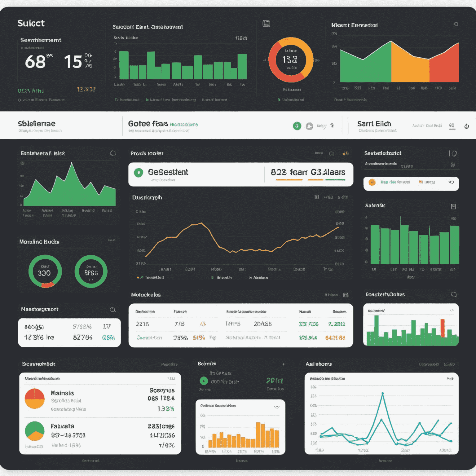Click the small icon in the Aranecn/ chart card
Viewport: 476px width, 476px height.
pyautogui.click(x=452, y=310)
